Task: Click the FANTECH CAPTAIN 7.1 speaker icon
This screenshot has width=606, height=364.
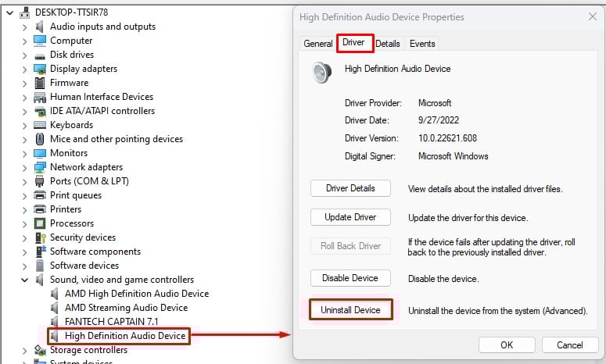Action: click(55, 322)
